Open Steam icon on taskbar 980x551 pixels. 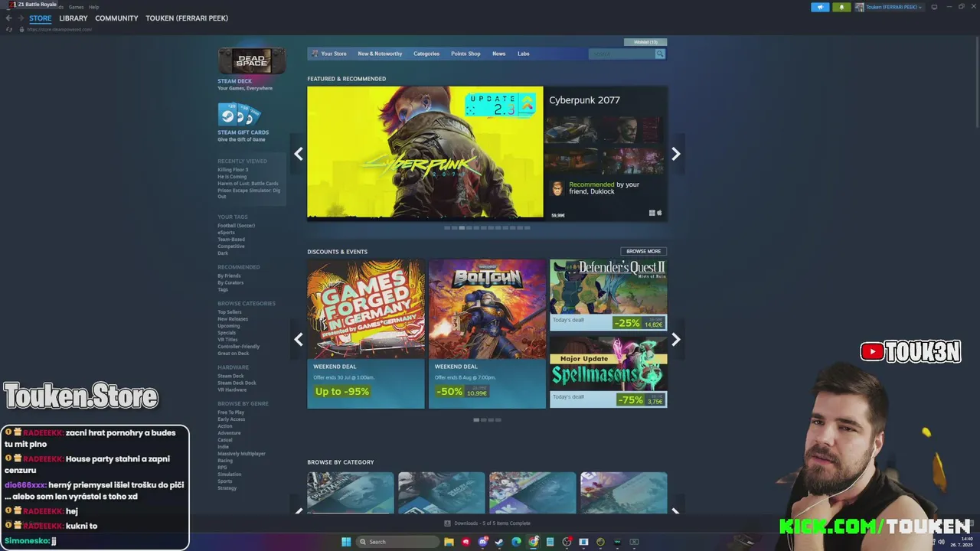coord(500,542)
